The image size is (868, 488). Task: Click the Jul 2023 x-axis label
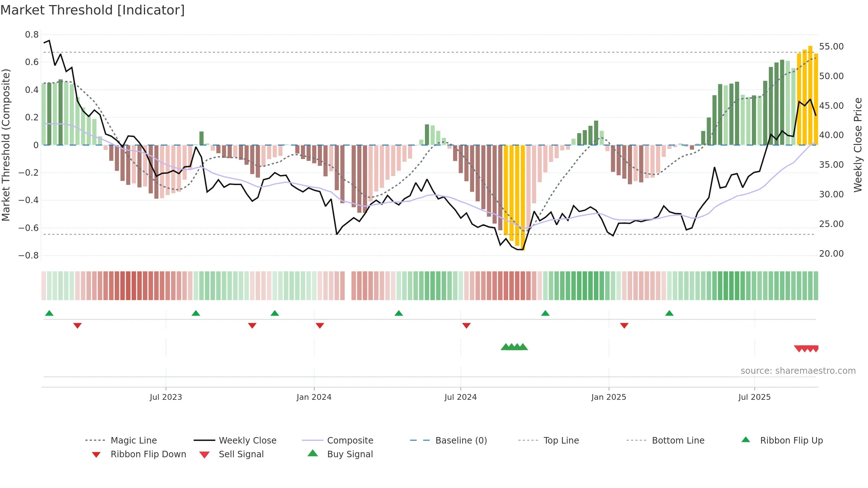pyautogui.click(x=166, y=397)
